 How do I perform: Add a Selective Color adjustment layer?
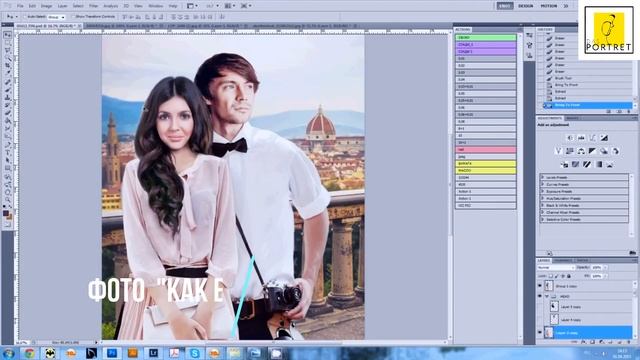pyautogui.click(x=610, y=164)
